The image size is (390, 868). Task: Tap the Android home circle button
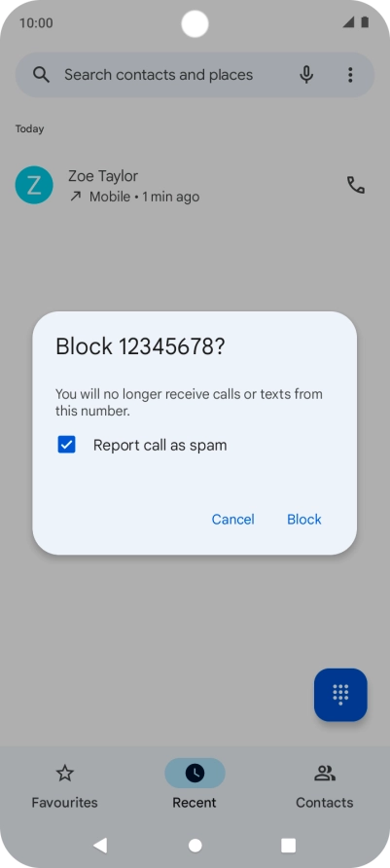point(195,846)
